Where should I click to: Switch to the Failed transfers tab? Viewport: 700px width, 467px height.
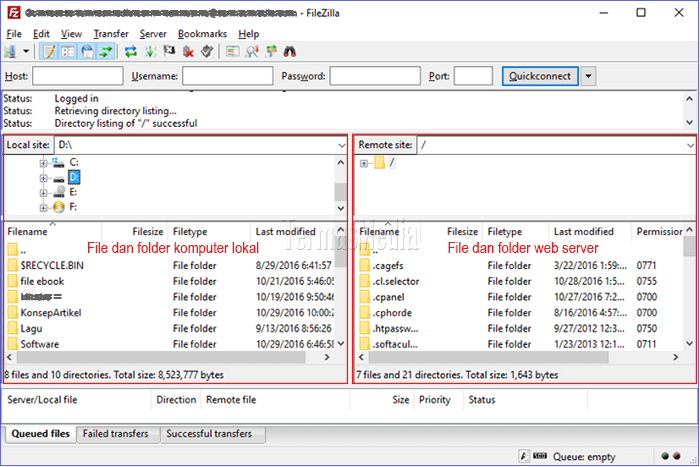click(116, 434)
